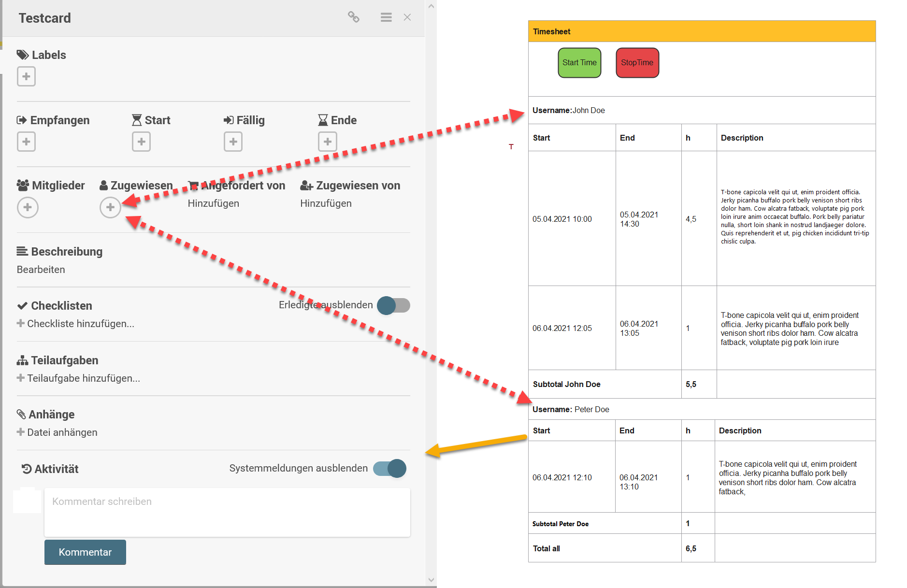Edit the description via Bearbeiten

pyautogui.click(x=41, y=269)
